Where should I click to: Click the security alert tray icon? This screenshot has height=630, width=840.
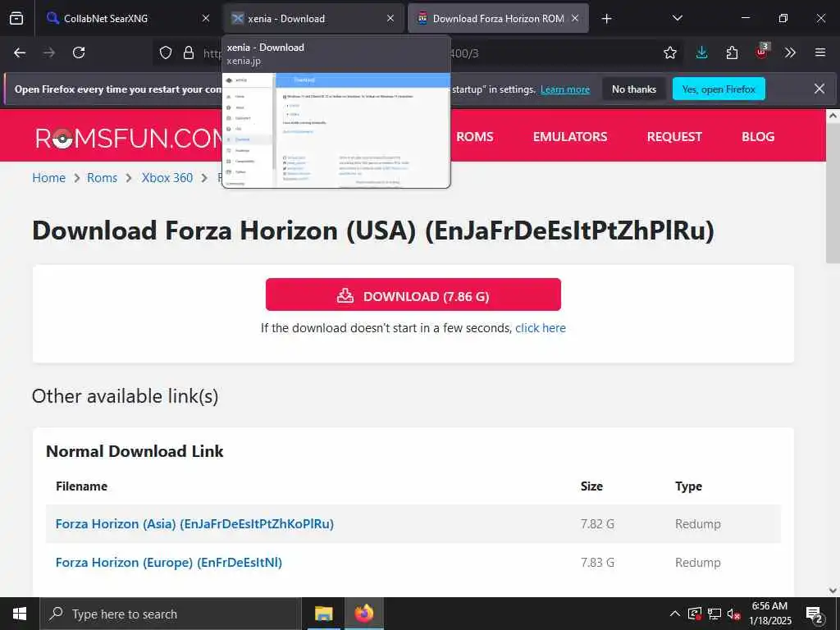[x=695, y=614]
